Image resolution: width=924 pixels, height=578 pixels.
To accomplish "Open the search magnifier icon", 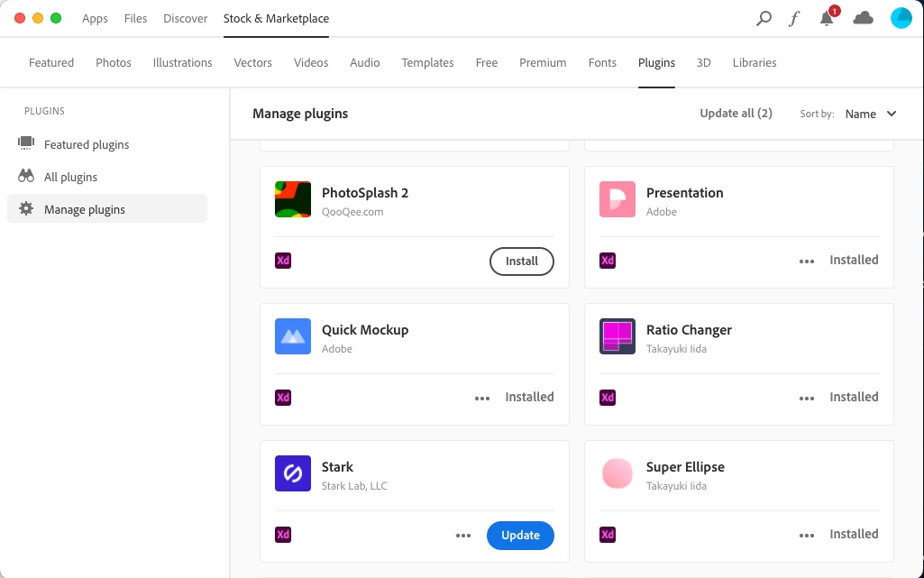I will (764, 18).
